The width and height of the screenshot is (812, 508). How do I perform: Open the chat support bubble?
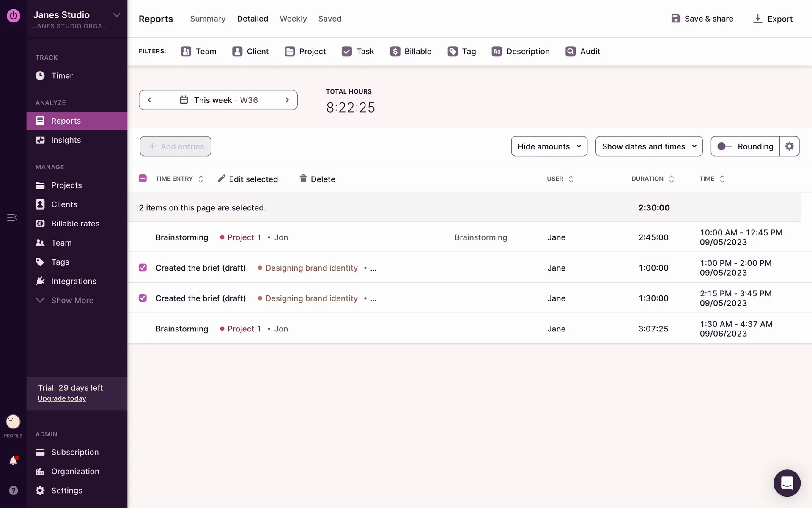coord(787,483)
